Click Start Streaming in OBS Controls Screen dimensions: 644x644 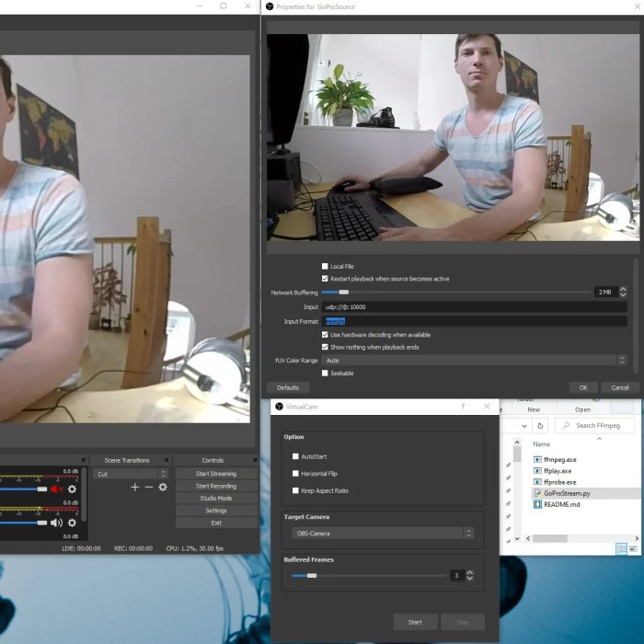point(216,474)
